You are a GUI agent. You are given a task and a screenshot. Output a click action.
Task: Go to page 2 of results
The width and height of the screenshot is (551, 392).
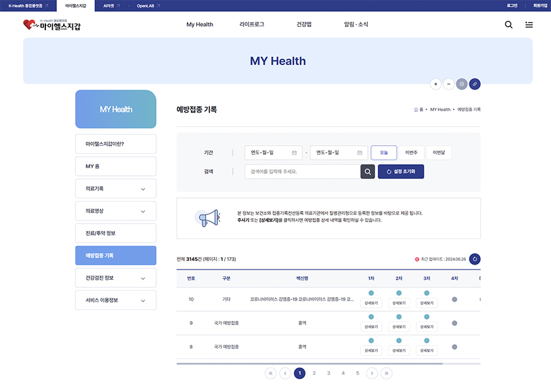click(x=314, y=373)
